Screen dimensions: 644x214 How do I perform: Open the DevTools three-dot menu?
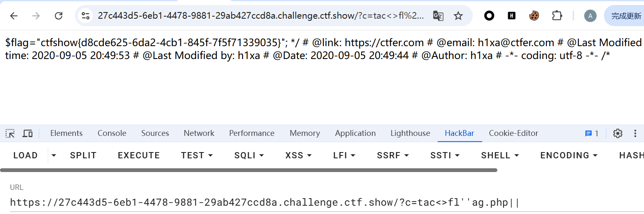tap(635, 133)
